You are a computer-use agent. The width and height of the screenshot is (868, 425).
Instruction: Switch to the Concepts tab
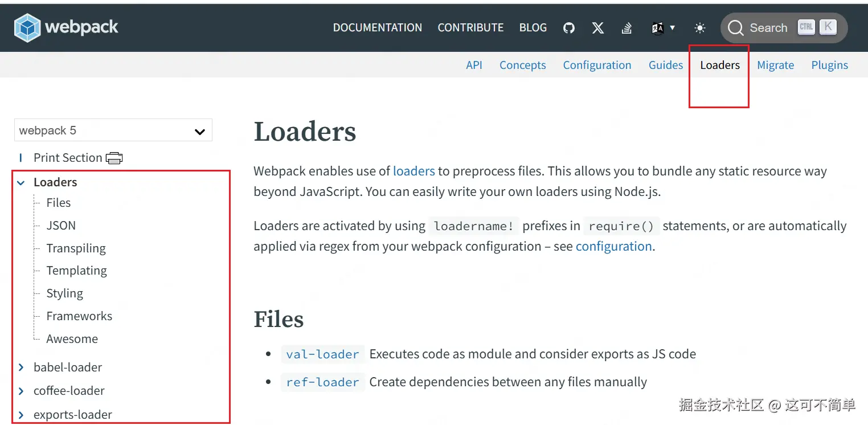(523, 65)
